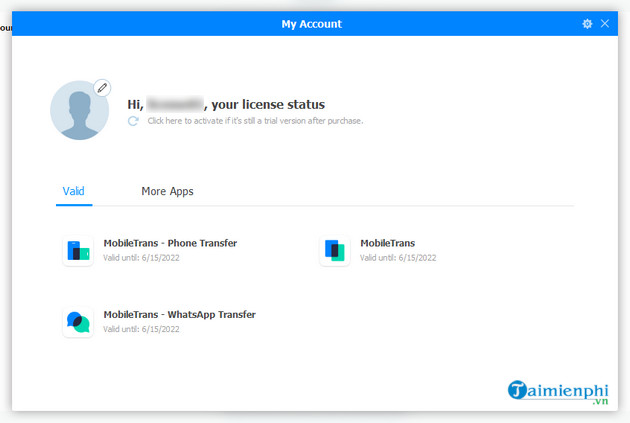Click the activate after purchase link
This screenshot has width=630, height=423.
[x=255, y=121]
